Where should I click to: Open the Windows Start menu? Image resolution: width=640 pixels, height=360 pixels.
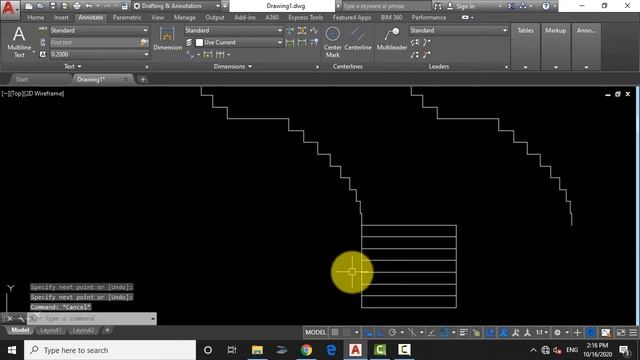(x=12, y=350)
